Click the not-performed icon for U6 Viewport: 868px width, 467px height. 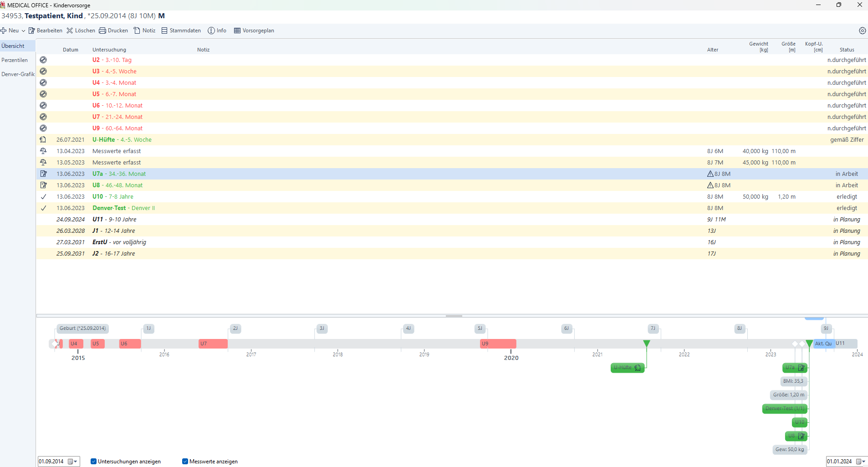coord(43,105)
